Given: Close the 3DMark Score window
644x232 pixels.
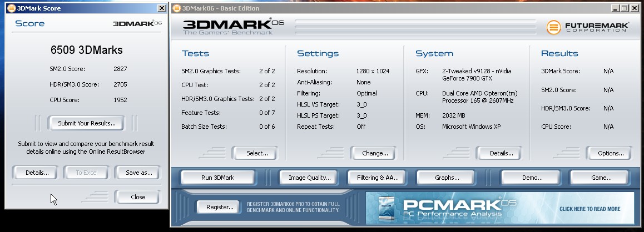Looking at the screenshot, I should [162, 8].
